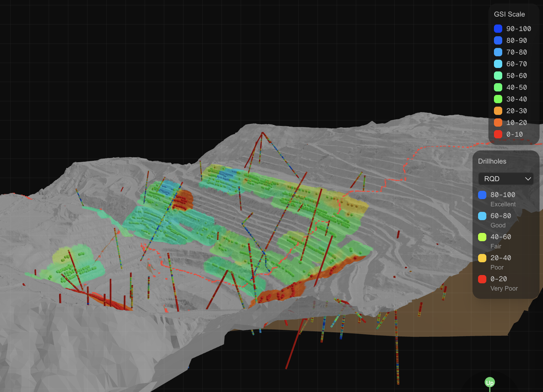Image resolution: width=543 pixels, height=392 pixels.
Task: Click the GSI Scale legend title
Action: (x=509, y=14)
